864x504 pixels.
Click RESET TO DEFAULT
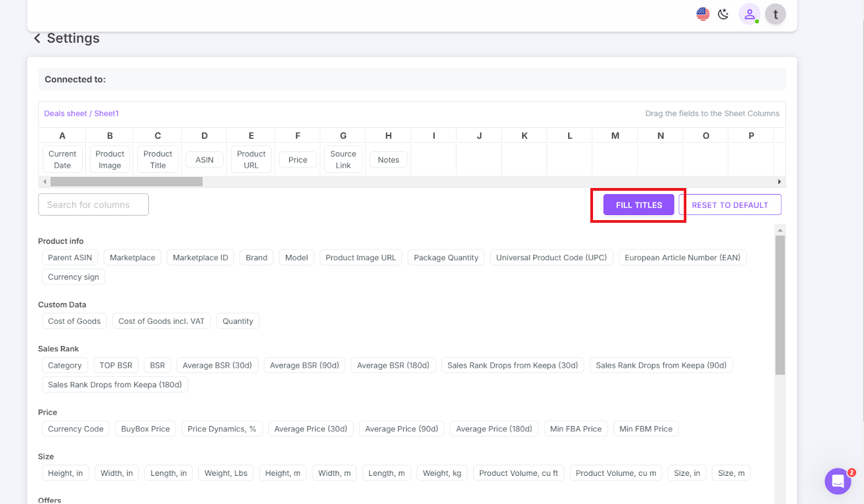pyautogui.click(x=730, y=204)
